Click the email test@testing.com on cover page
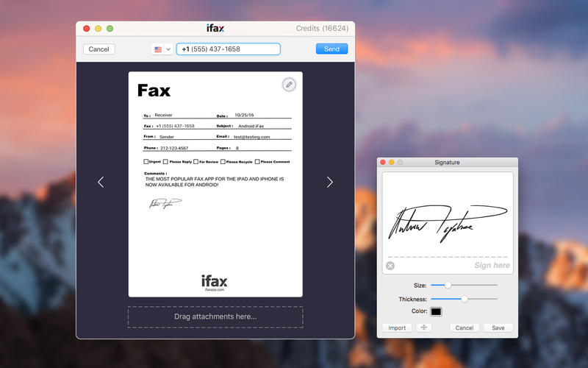The height and width of the screenshot is (368, 588). (251, 137)
